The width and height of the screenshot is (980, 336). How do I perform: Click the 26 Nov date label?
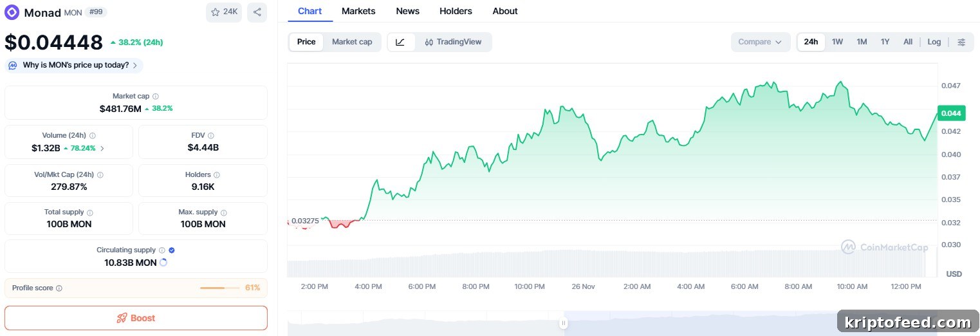tap(583, 286)
